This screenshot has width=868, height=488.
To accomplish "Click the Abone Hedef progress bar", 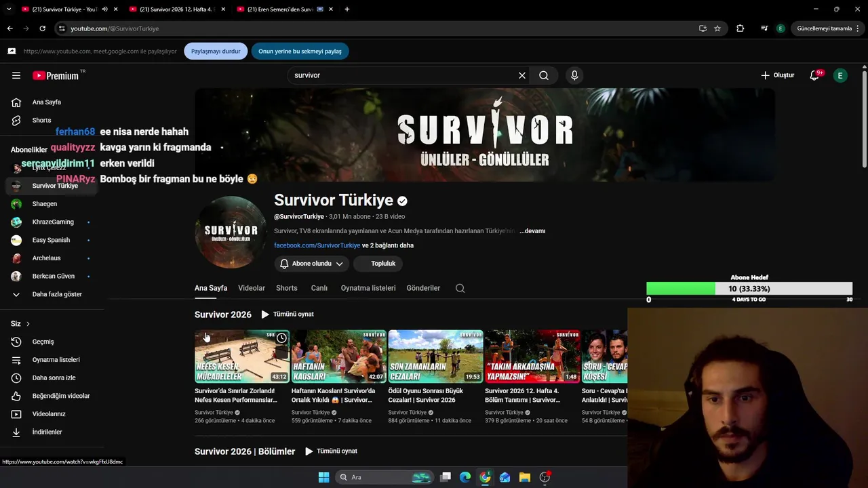I will click(x=749, y=289).
